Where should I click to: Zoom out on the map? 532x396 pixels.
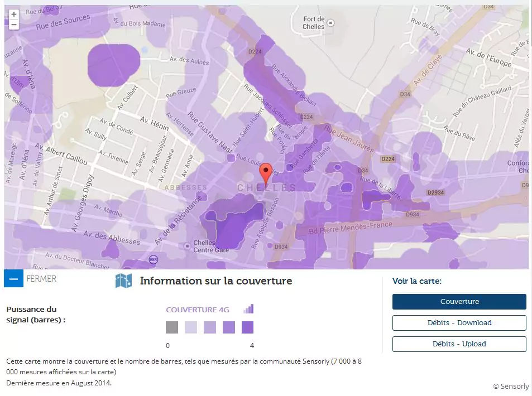click(x=14, y=25)
